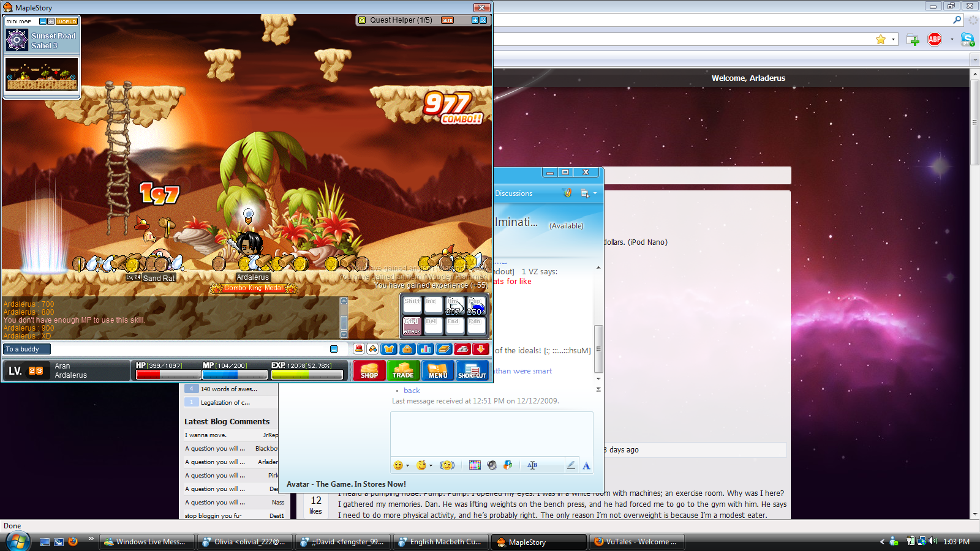Viewport: 980px width, 551px height.
Task: Click the red key-config shoe icon
Action: tap(462, 349)
